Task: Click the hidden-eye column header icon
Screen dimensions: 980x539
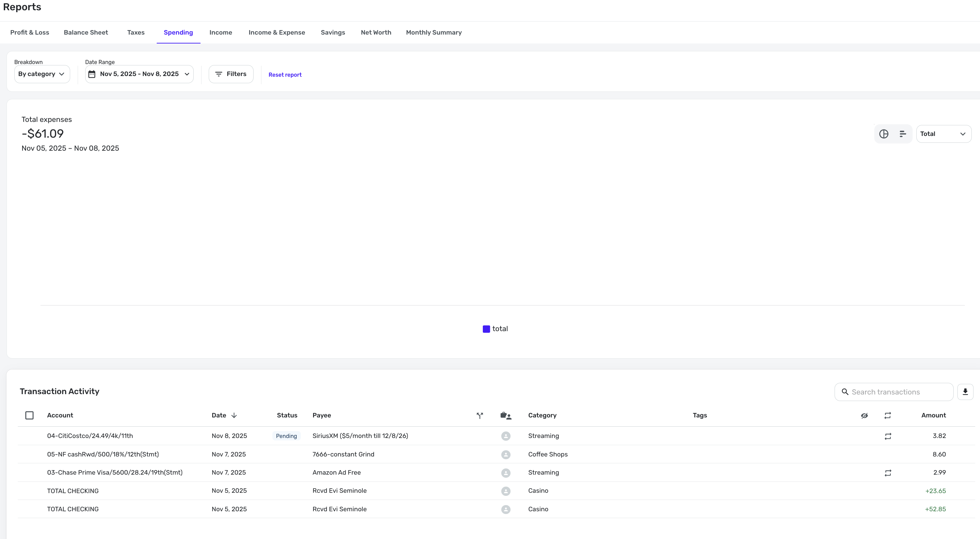Action: (x=864, y=415)
